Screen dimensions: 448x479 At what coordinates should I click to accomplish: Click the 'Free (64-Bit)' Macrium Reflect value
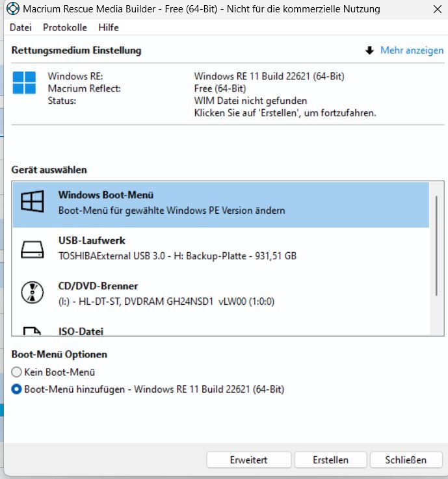tap(220, 88)
